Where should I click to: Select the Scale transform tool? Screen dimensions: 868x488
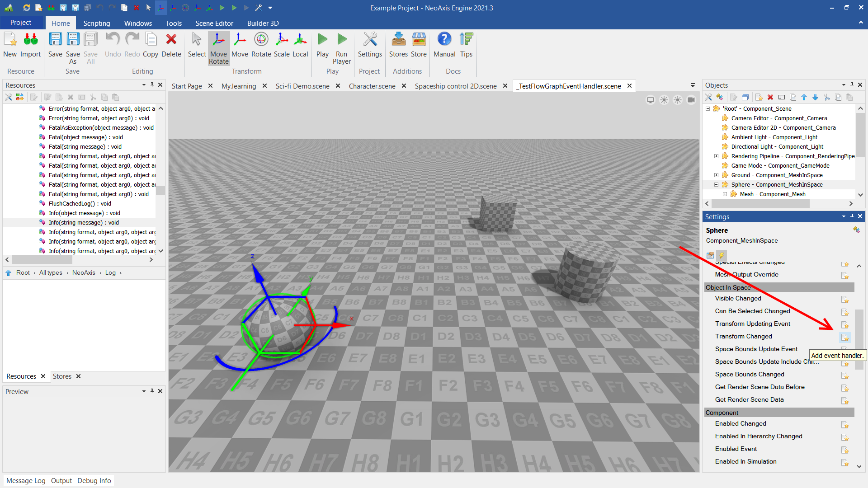tap(281, 40)
